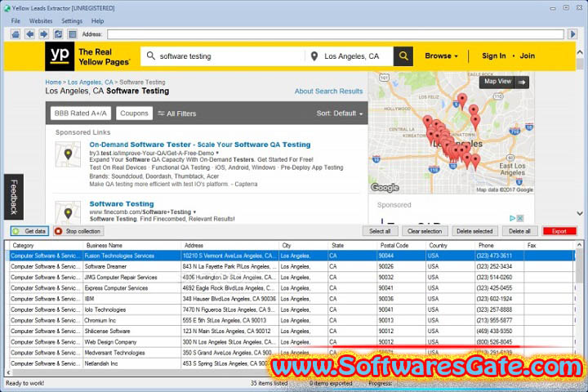Select the Fusion Technologies Services row
Screen dimensions: 588x392
tap(292, 256)
